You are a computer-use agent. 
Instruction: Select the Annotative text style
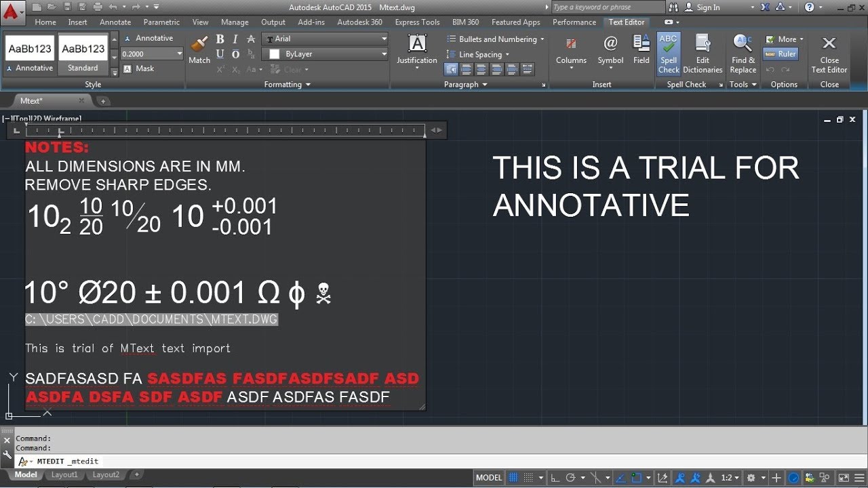click(30, 54)
